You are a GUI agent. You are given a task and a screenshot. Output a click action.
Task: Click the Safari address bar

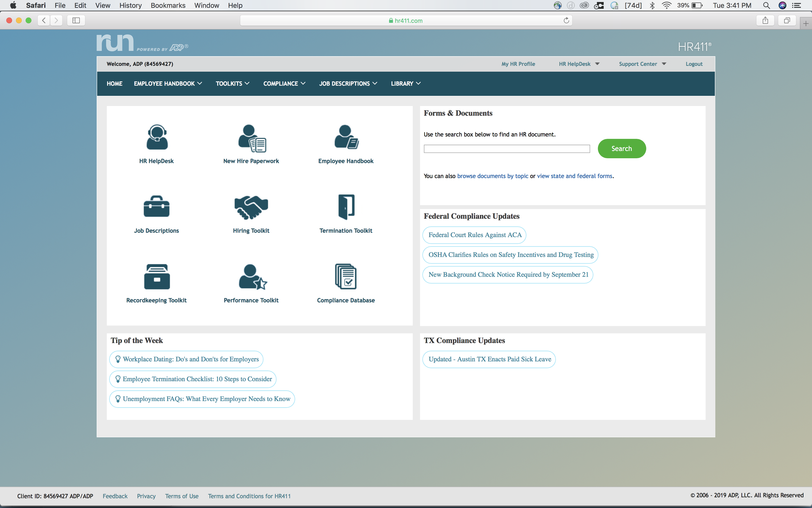click(x=406, y=20)
